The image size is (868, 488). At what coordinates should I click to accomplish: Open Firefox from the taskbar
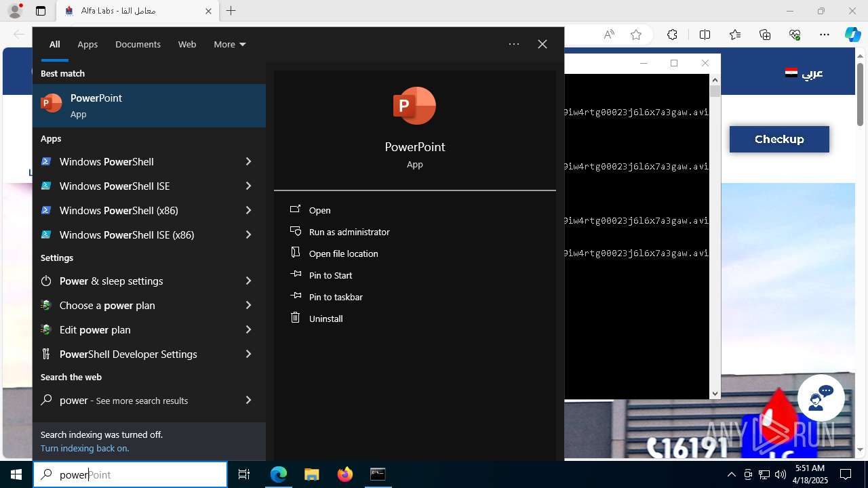(x=344, y=474)
